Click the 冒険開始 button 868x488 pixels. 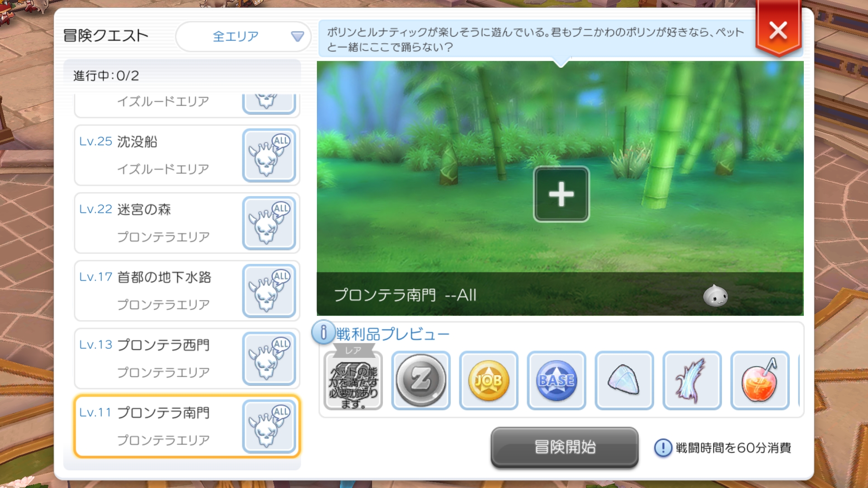coord(565,447)
